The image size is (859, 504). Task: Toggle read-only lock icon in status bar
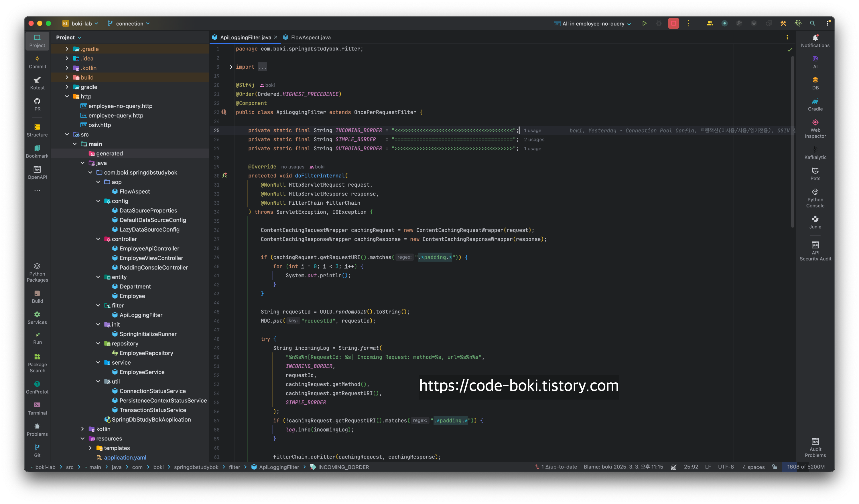(775, 467)
